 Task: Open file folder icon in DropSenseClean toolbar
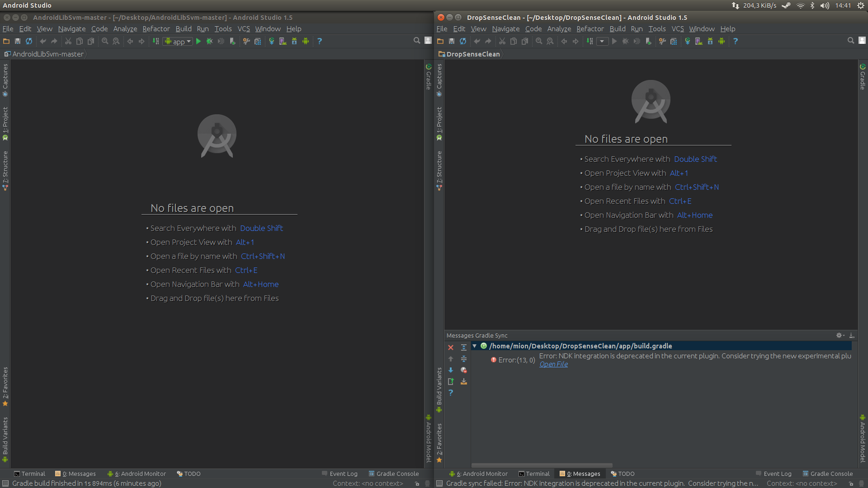click(440, 41)
